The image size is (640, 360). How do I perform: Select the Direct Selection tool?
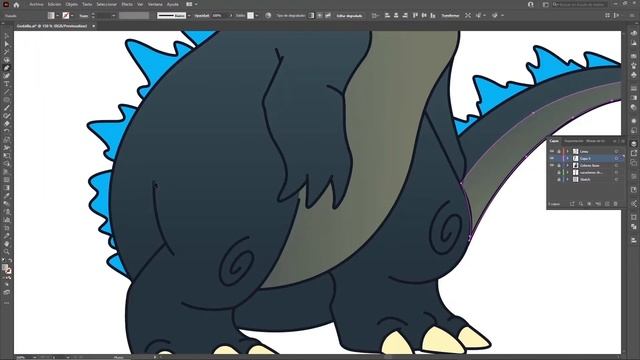point(7,44)
